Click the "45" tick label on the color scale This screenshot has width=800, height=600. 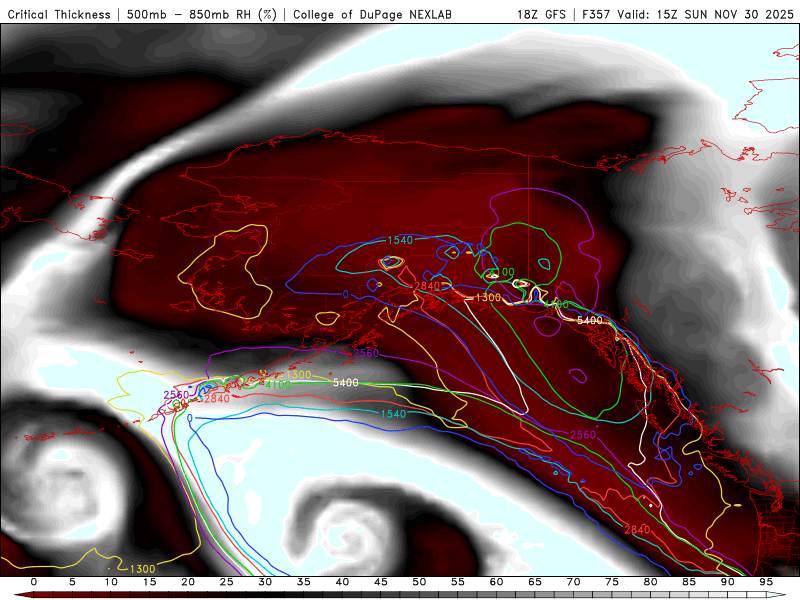(381, 582)
